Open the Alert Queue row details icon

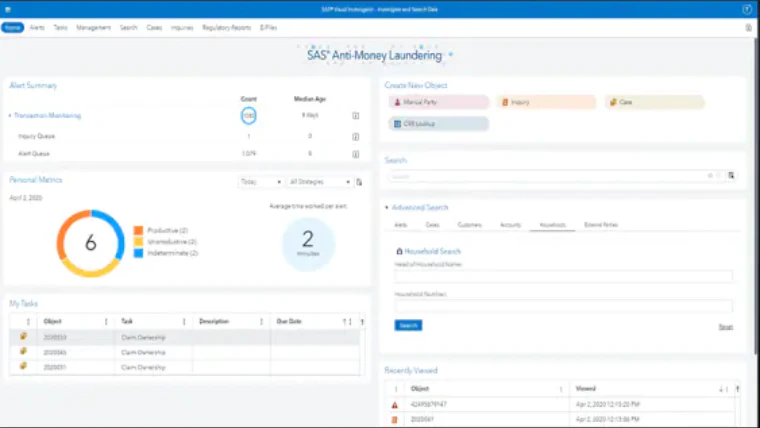click(355, 154)
